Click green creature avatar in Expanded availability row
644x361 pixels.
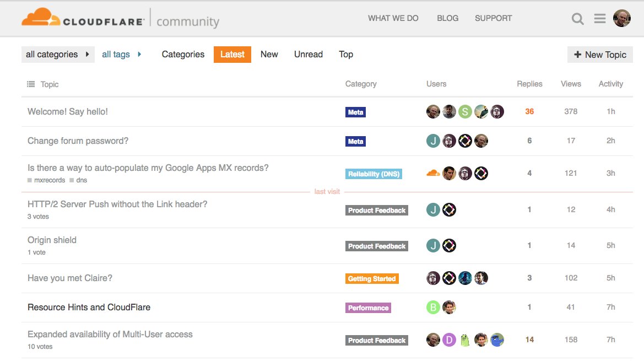pyautogui.click(x=465, y=340)
